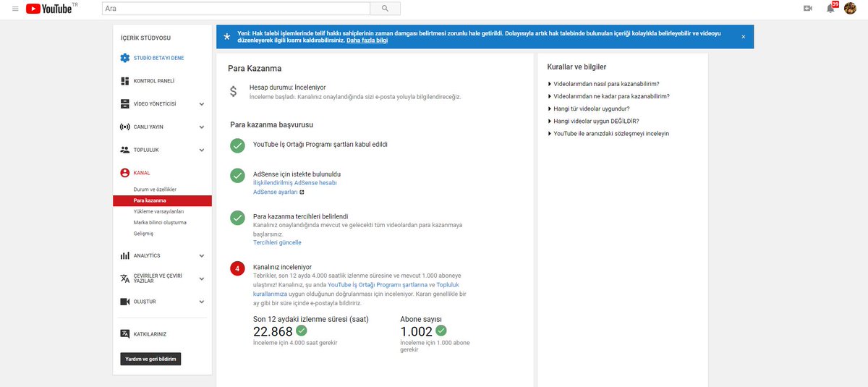Click the Topluluk people icon
This screenshot has height=387, width=868.
tap(124, 150)
